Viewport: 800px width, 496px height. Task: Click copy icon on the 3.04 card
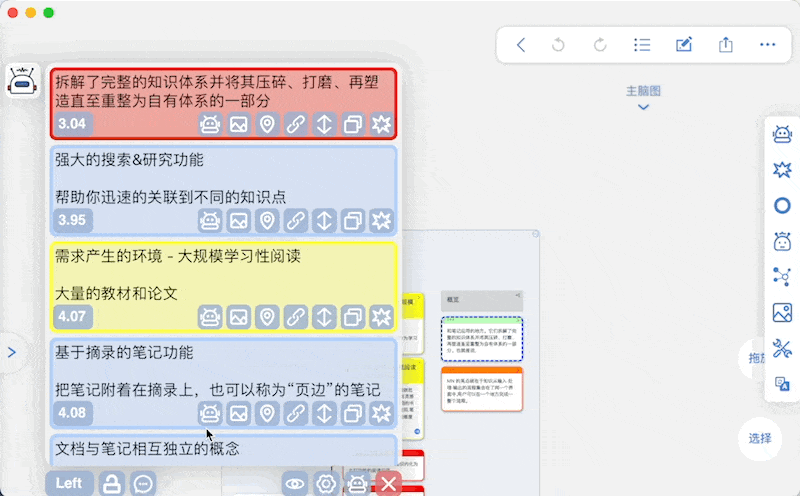click(x=353, y=124)
